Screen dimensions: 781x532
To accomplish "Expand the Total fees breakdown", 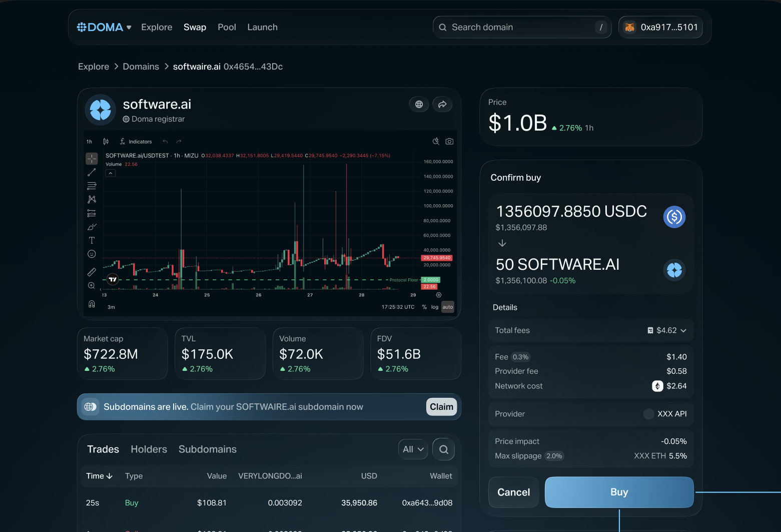I will pyautogui.click(x=683, y=330).
